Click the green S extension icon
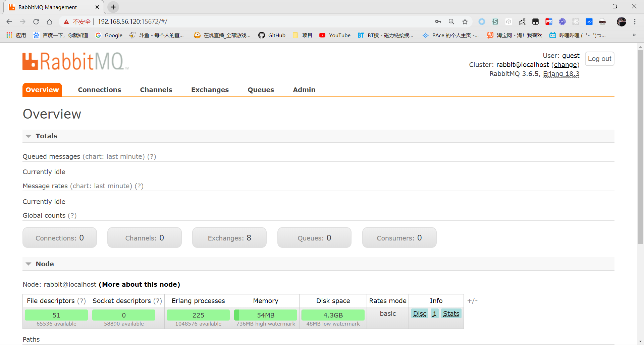Image resolution: width=644 pixels, height=345 pixels. point(495,22)
